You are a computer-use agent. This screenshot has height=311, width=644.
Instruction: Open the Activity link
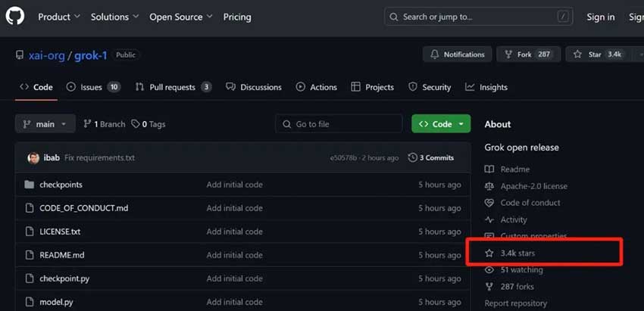pos(514,219)
